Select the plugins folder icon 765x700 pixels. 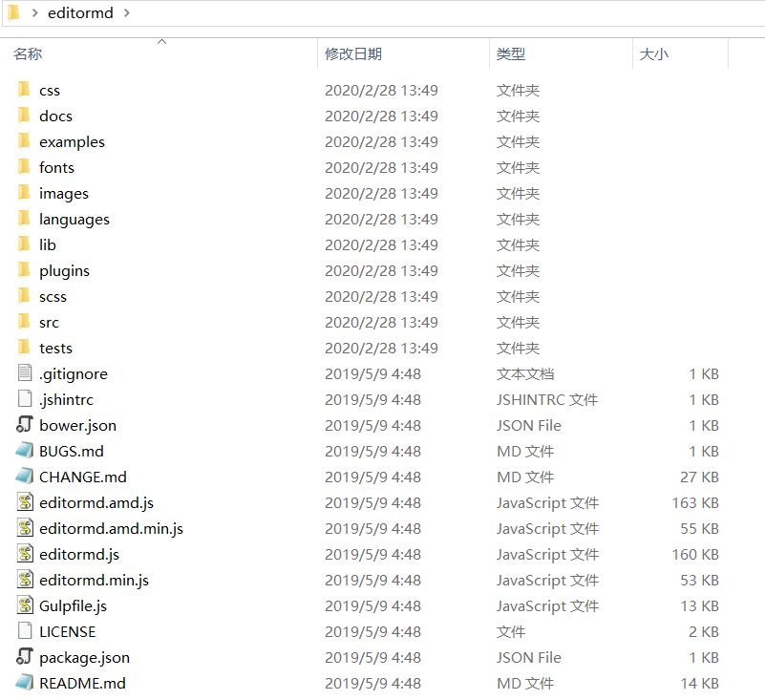[24, 269]
